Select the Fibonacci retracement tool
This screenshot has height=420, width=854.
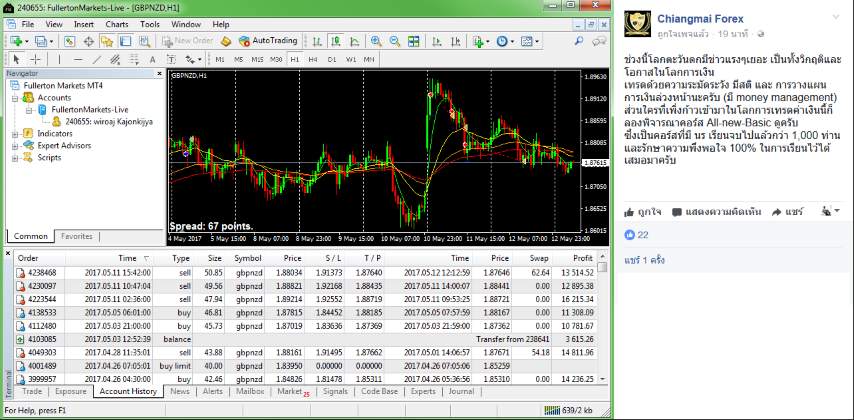point(134,59)
